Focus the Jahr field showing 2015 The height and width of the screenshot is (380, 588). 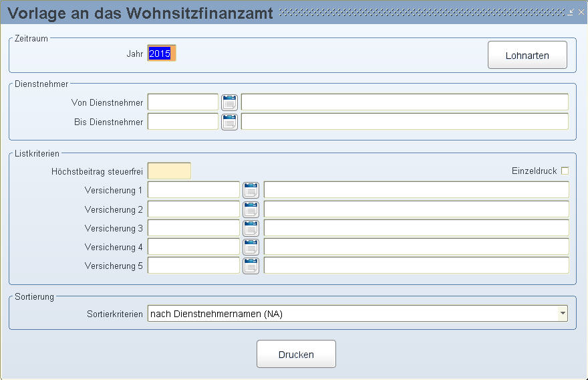pyautogui.click(x=162, y=54)
